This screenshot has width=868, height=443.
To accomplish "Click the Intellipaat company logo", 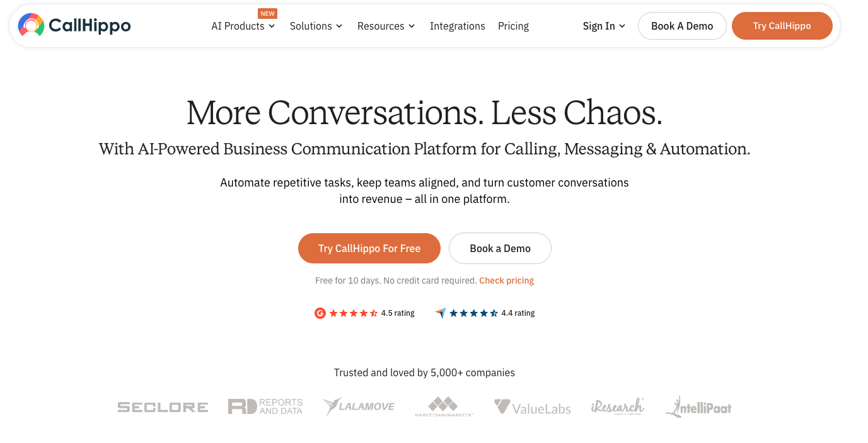I will point(698,407).
